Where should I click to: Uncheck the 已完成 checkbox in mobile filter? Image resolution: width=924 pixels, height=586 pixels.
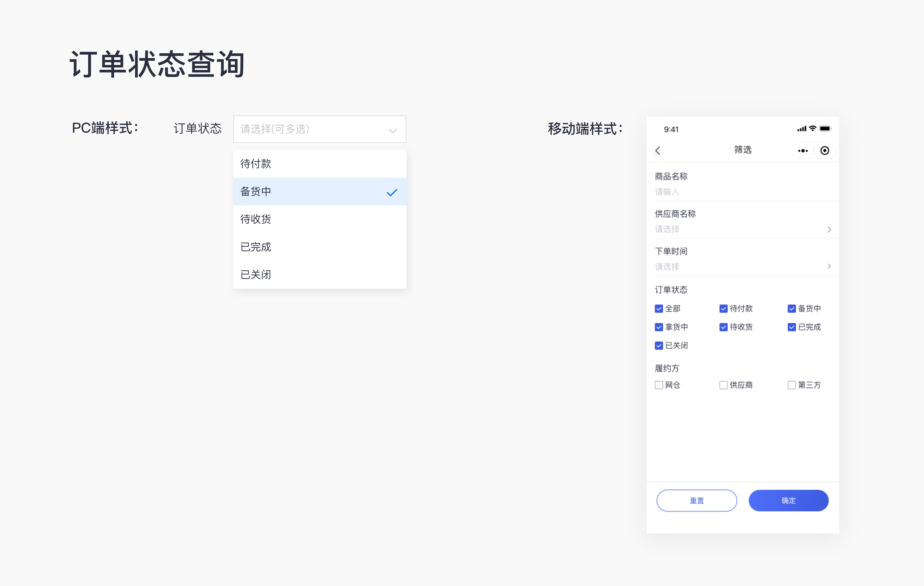[x=792, y=327]
